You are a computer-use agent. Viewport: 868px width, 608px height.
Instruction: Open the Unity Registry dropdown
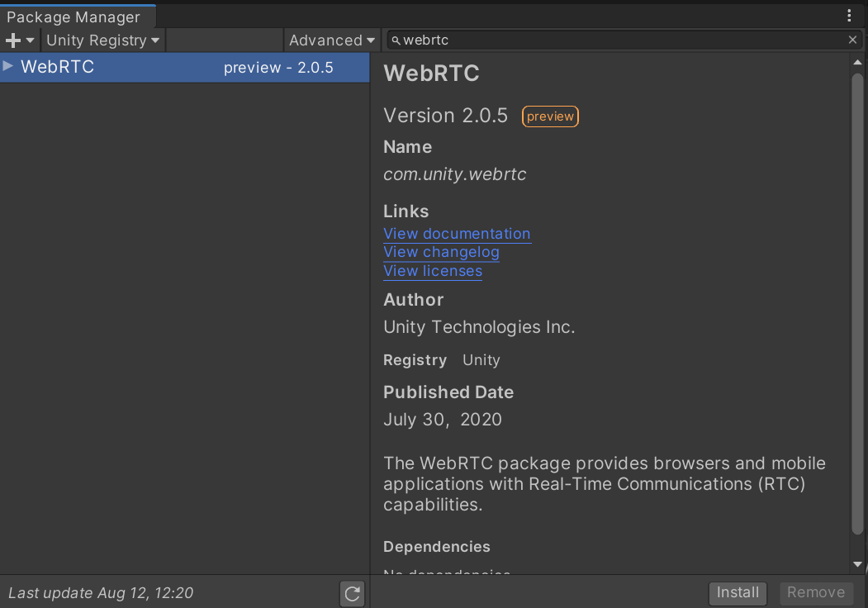pyautogui.click(x=102, y=40)
